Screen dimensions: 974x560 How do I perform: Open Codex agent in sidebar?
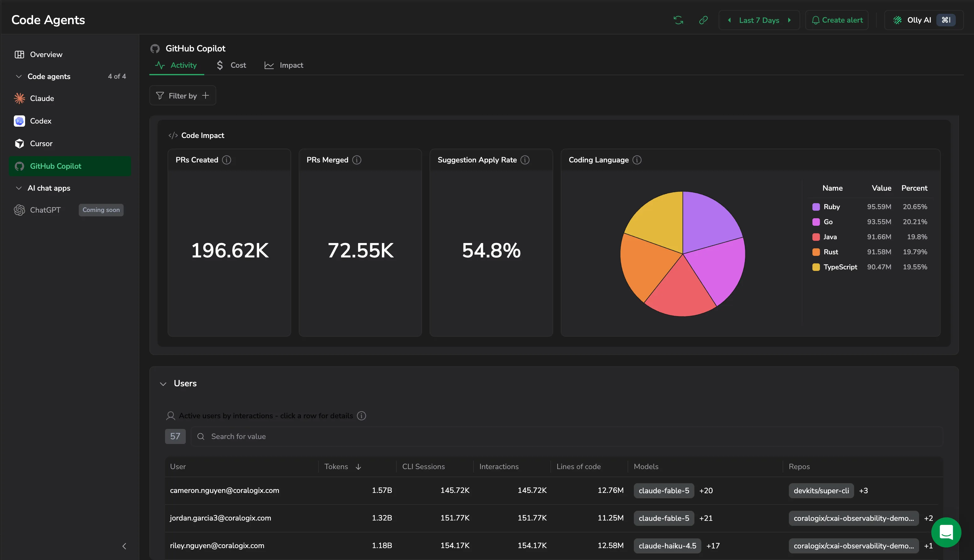tap(70, 121)
